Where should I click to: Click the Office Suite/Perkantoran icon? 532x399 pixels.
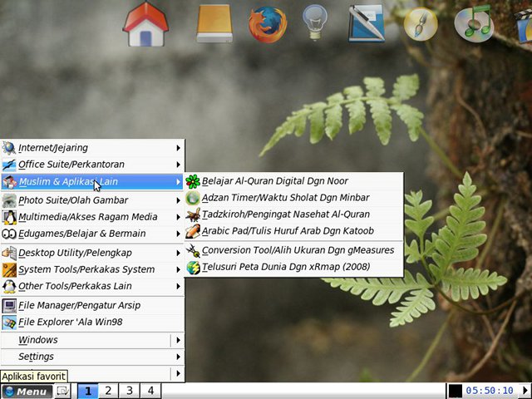click(9, 165)
